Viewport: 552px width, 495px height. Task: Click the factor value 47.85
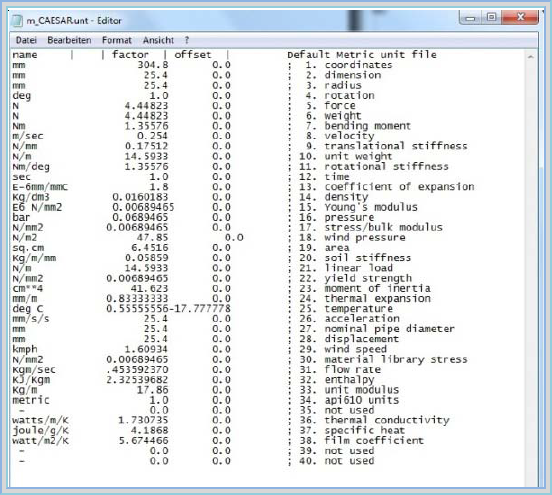[152, 238]
